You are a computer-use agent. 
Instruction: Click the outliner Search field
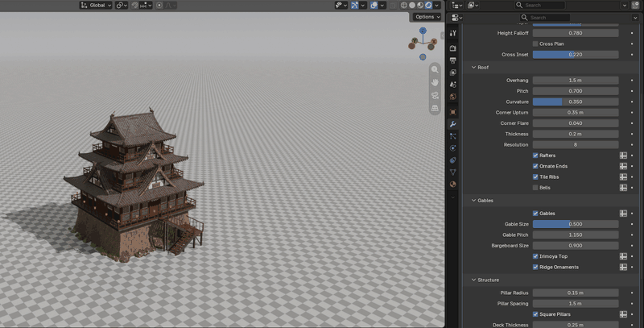[x=539, y=6]
